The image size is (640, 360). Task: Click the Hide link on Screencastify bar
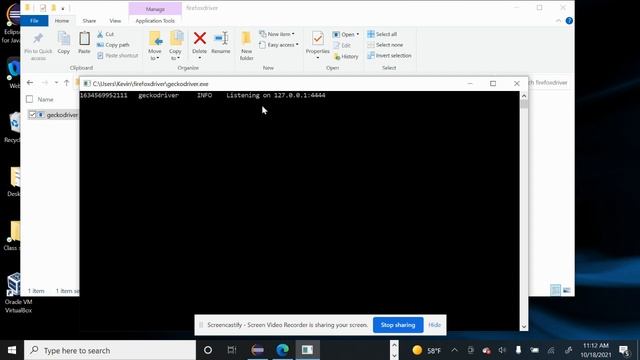pyautogui.click(x=435, y=325)
